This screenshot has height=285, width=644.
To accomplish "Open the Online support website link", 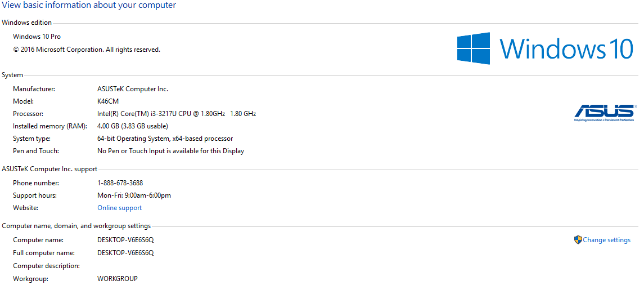I will pyautogui.click(x=119, y=208).
